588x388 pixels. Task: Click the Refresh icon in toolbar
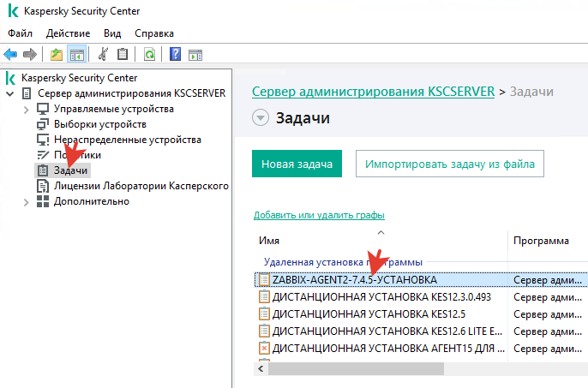pos(149,55)
